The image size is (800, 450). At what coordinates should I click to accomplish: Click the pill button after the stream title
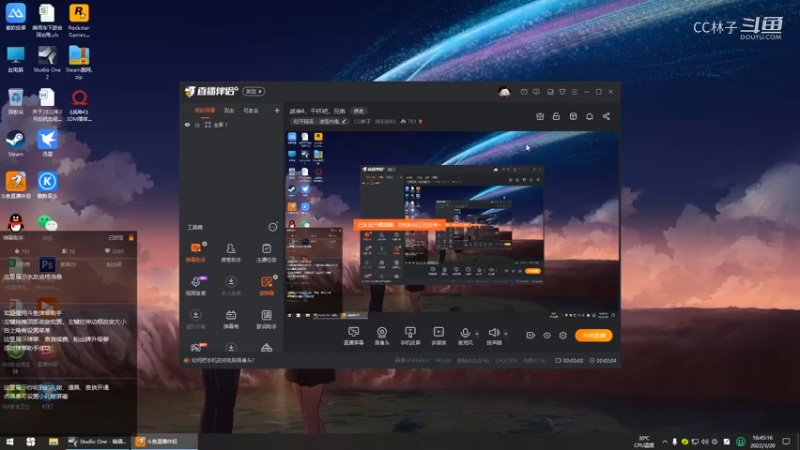click(x=359, y=111)
